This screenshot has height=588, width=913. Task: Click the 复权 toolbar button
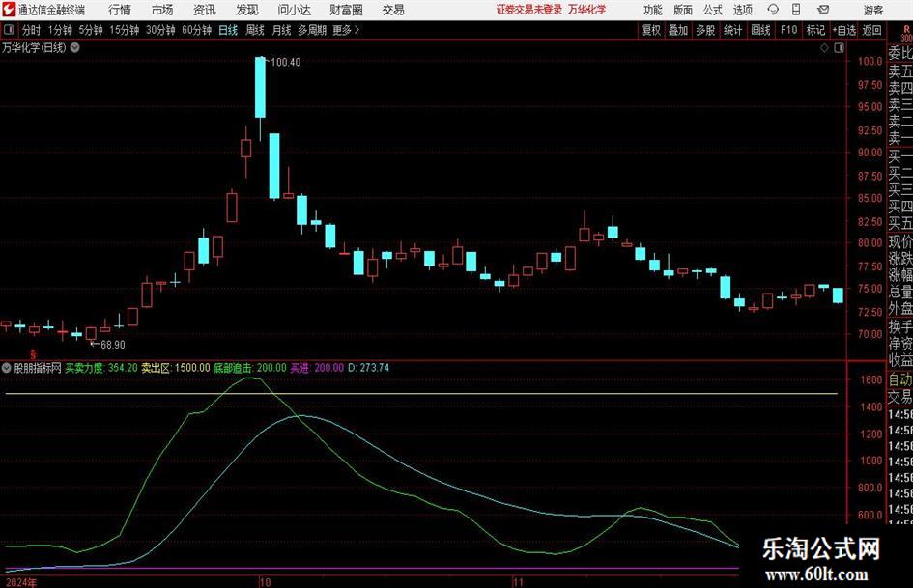(651, 30)
